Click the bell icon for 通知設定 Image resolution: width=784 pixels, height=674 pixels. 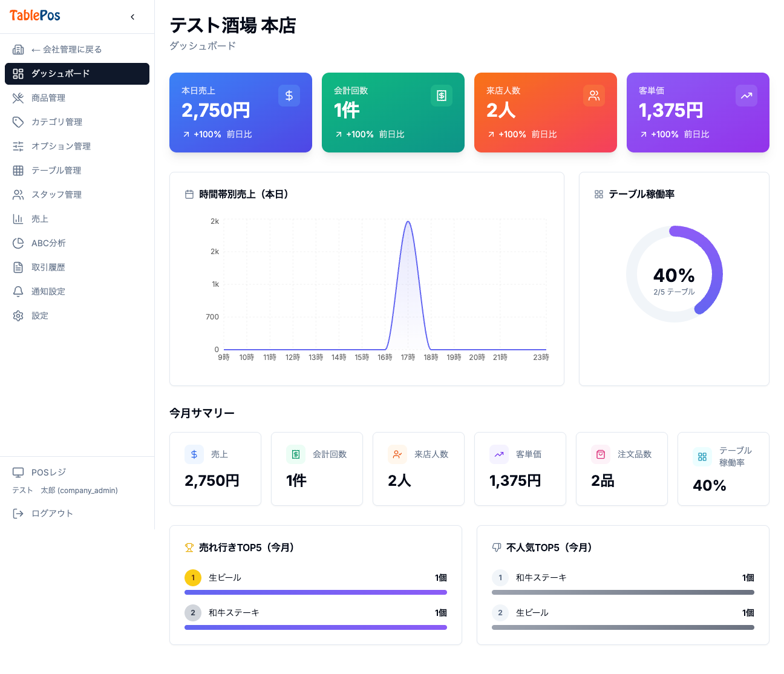18,292
